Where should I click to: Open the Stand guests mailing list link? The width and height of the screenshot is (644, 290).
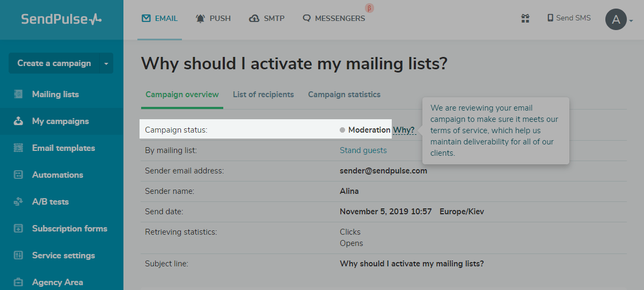click(363, 150)
